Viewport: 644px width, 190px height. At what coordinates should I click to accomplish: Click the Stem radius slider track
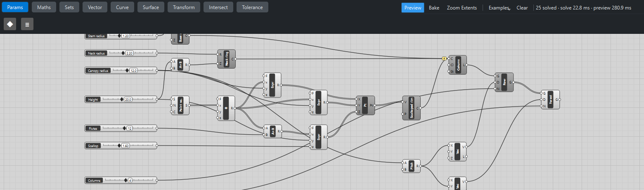click(x=132, y=36)
